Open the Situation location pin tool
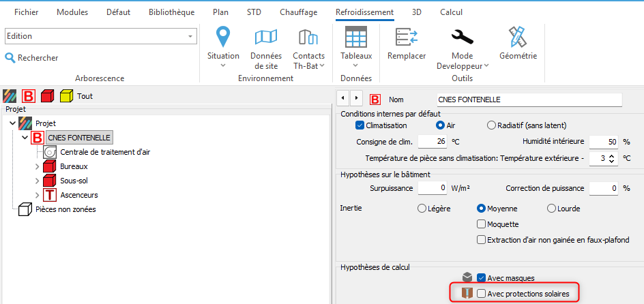644x304 pixels. click(223, 38)
